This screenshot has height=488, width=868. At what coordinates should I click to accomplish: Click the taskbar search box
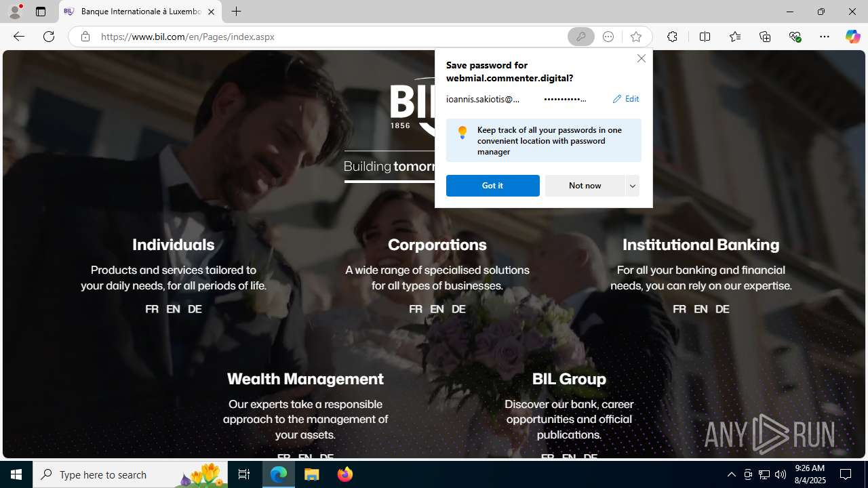point(129,474)
